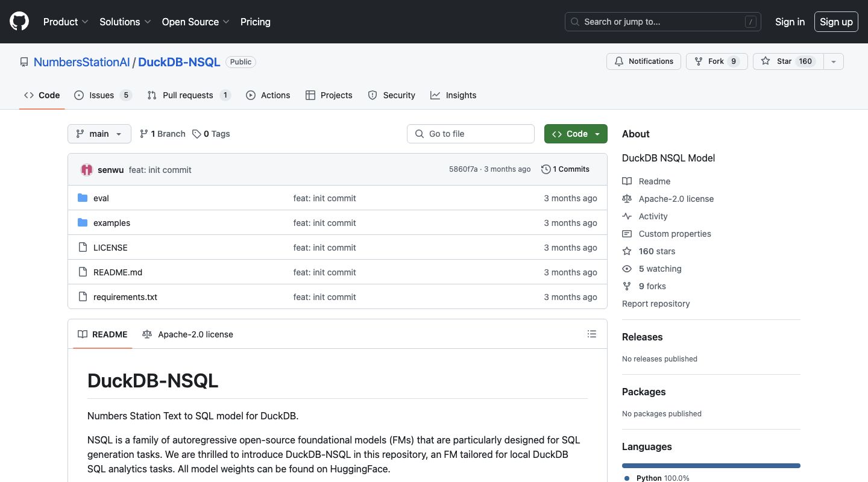This screenshot has height=482, width=868.
Task: Expand the Solutions menu
Action: click(125, 22)
